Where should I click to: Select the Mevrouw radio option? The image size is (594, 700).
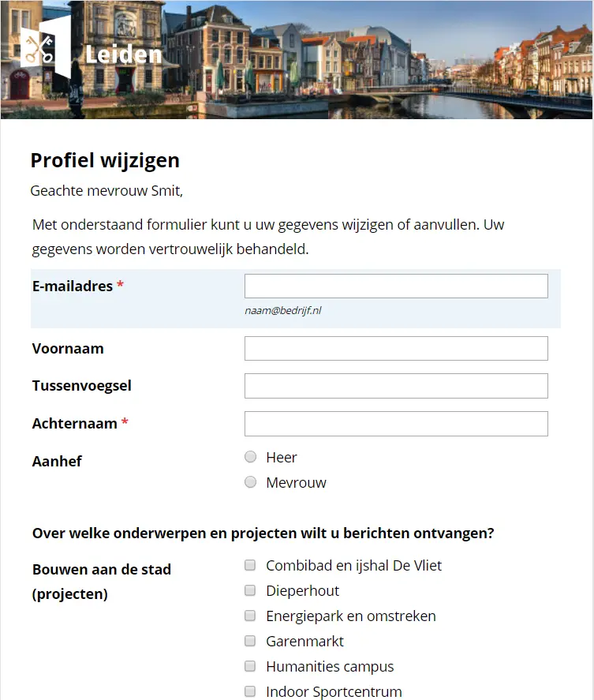pyautogui.click(x=251, y=482)
